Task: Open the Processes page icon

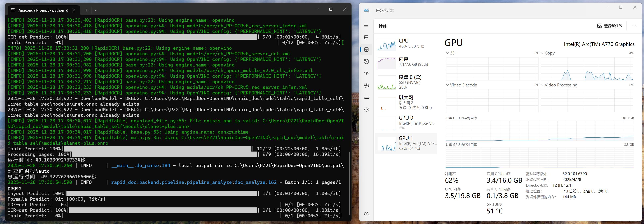Action: coord(366,37)
